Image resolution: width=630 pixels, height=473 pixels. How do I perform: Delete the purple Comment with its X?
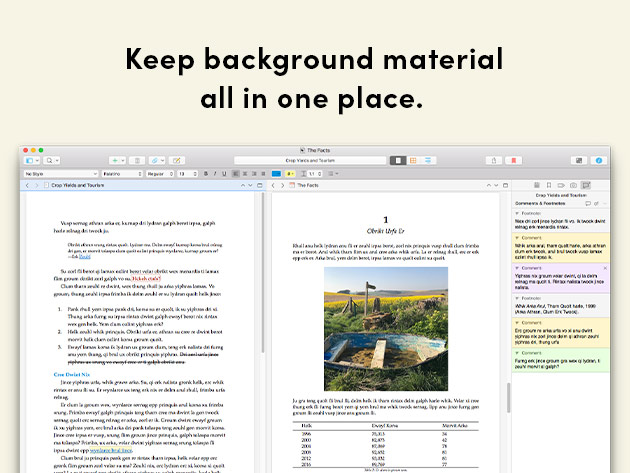(x=605, y=268)
